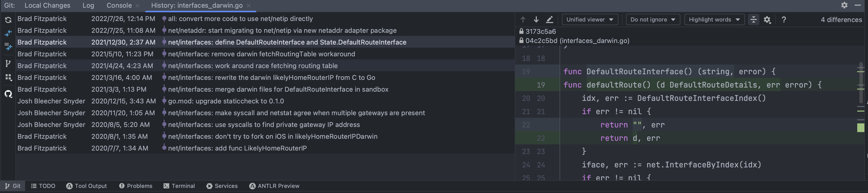868x193 pixels.
Task: Open the Unified viewer dropdown
Action: pyautogui.click(x=590, y=19)
